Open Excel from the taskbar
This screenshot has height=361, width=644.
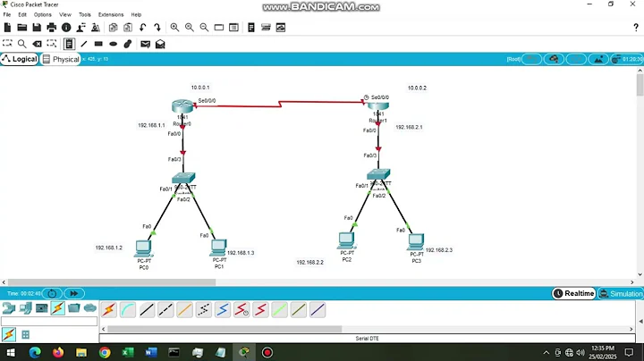(x=128, y=352)
